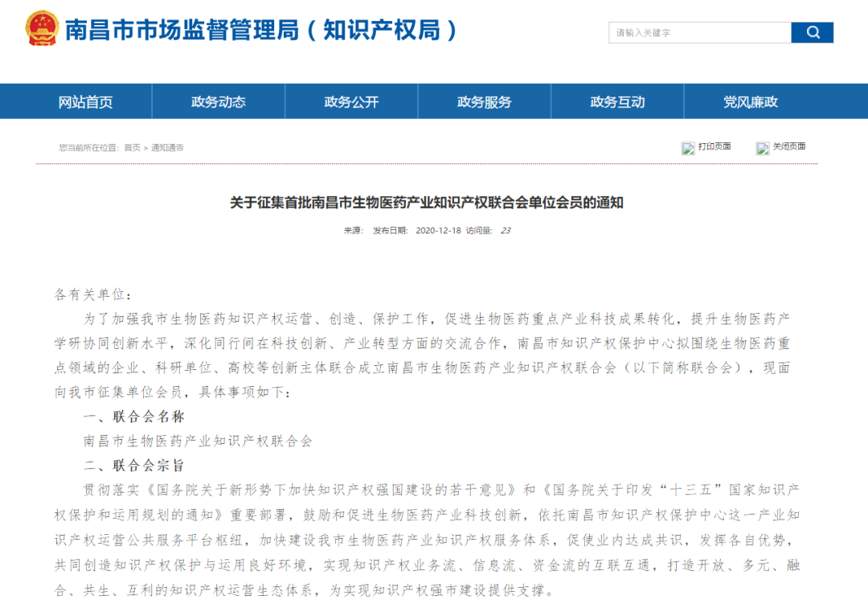Click the paragraph line starting 贯彻落实
This screenshot has width=868, height=600.
coord(441,490)
